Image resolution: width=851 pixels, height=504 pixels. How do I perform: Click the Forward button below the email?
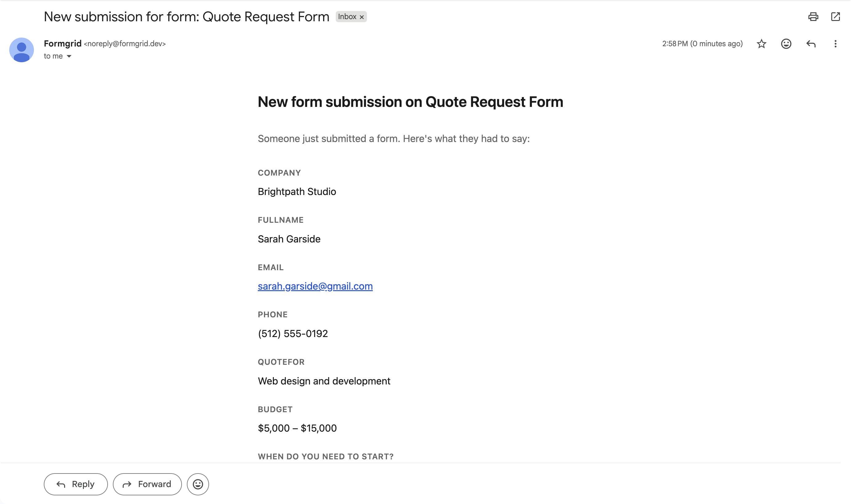pos(147,484)
